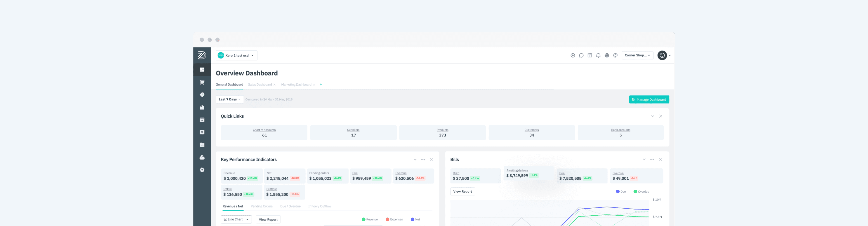
Task: Toggle the Revenue legend series
Action: [x=369, y=219]
